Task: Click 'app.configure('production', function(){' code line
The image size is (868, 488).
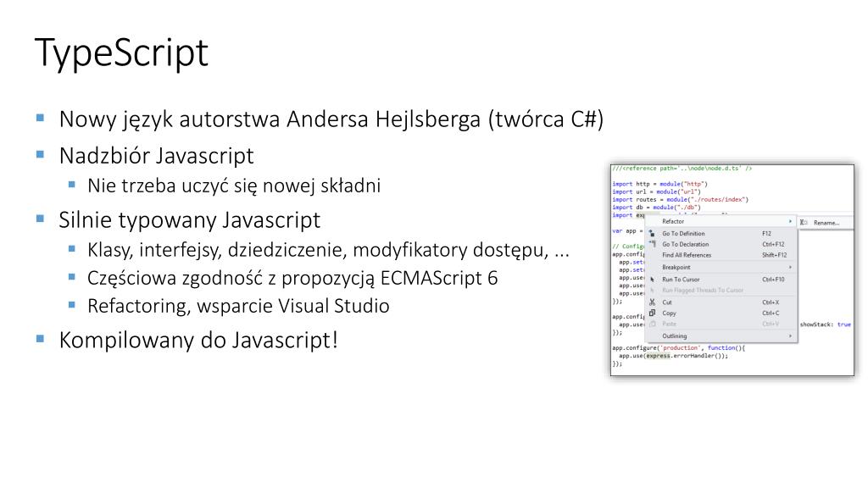Action: coord(679,348)
